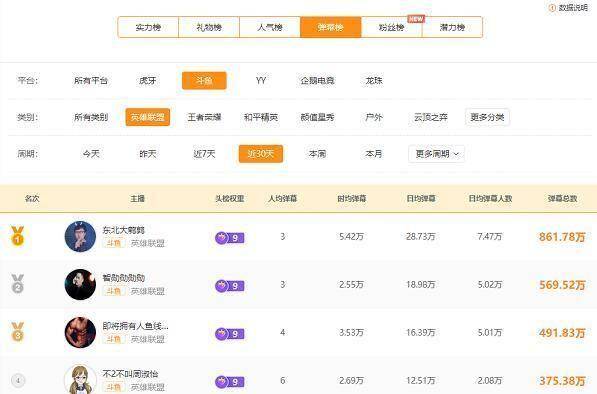Open streamer name 不2不叫周淑怡
The height and width of the screenshot is (394, 597).
coord(130,374)
